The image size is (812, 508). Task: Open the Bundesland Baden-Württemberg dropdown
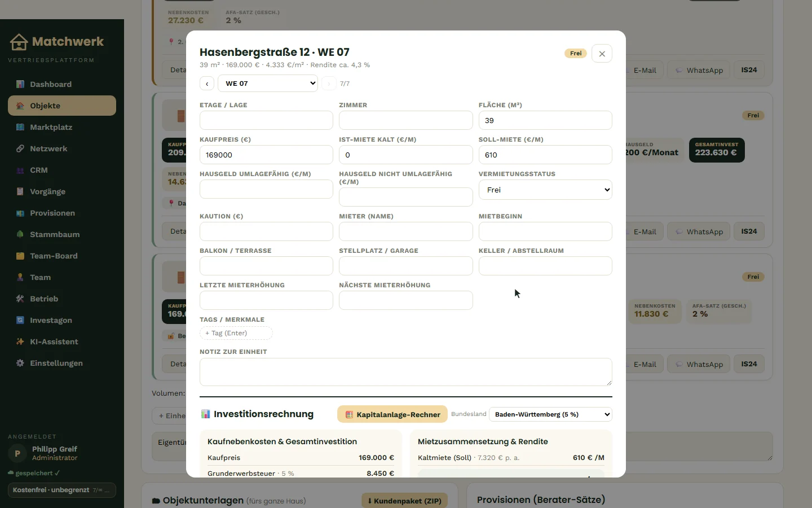[550, 414]
